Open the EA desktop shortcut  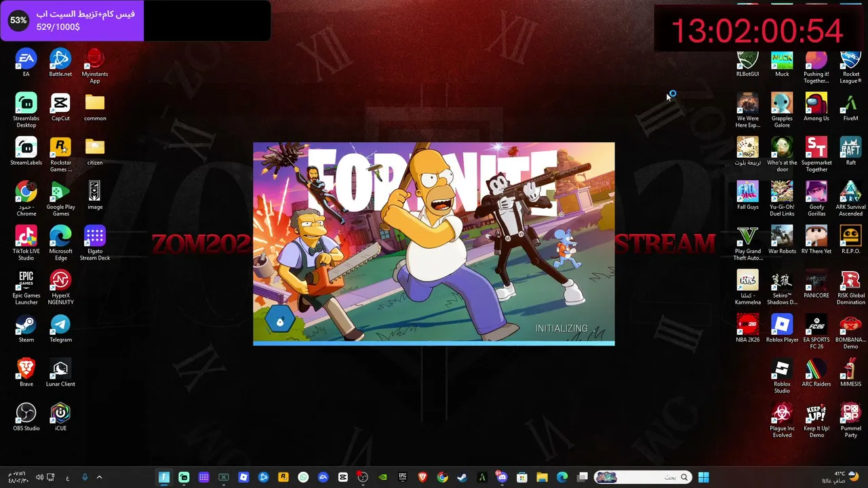pyautogui.click(x=26, y=63)
